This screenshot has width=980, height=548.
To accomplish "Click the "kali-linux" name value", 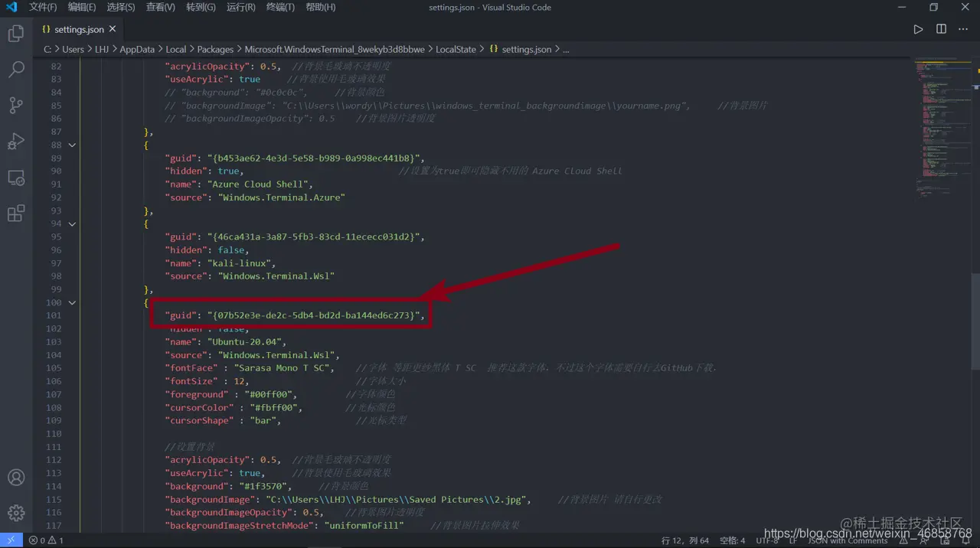I will click(x=239, y=263).
